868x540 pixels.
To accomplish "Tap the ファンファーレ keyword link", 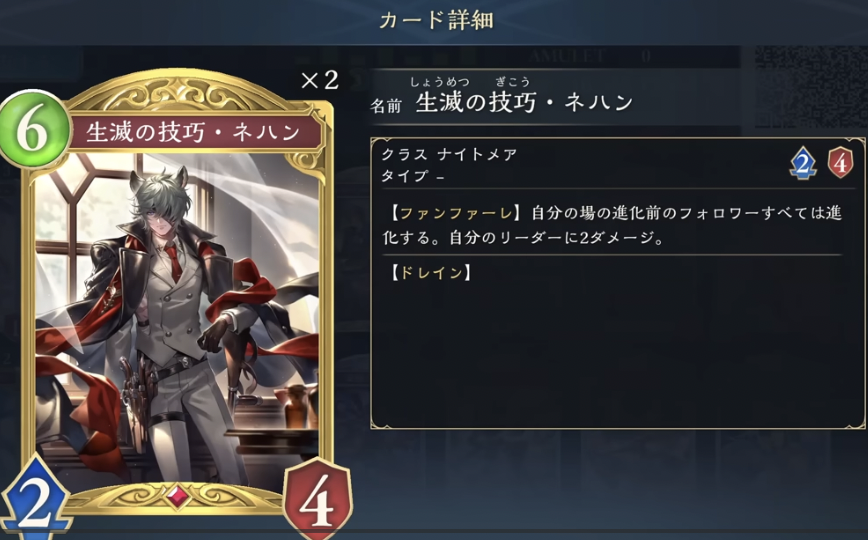I will [456, 213].
